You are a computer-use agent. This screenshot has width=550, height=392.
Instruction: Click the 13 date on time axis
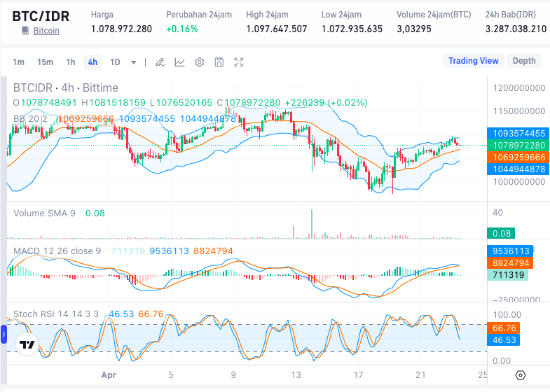coord(296,375)
